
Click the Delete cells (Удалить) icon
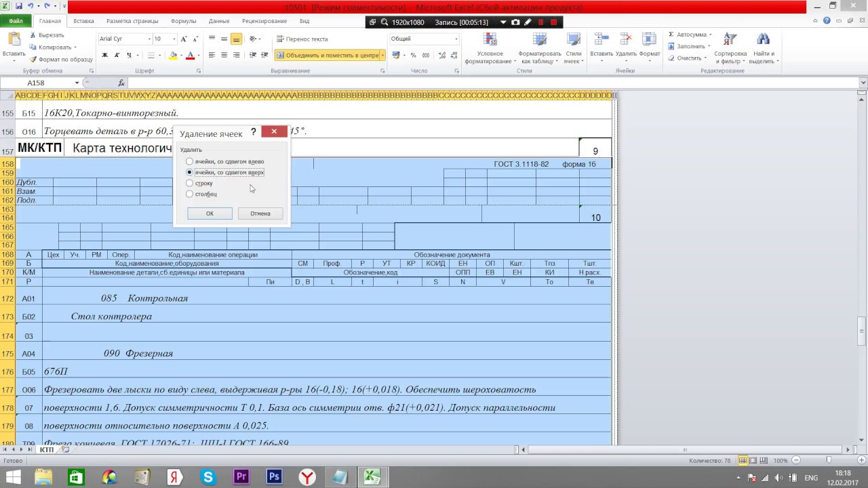[626, 40]
